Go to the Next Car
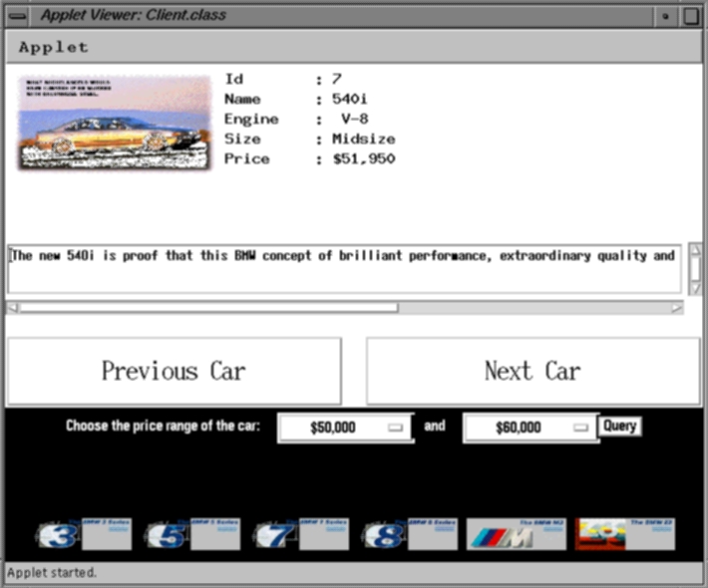Screen dimensions: 708x588 [x=533, y=371]
